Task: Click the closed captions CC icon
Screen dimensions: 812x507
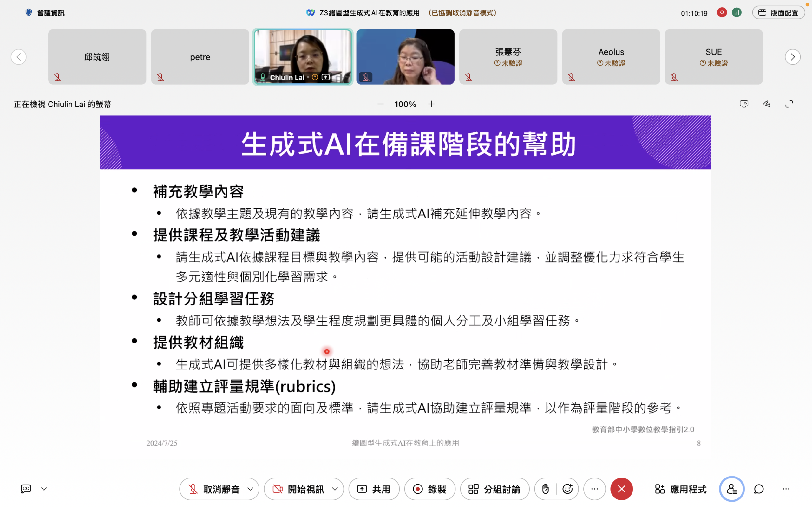Action: click(x=26, y=489)
